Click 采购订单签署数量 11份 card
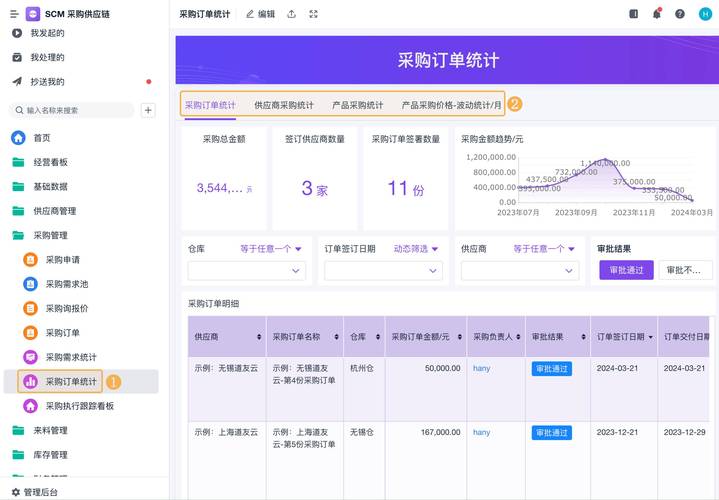Viewport: 719px width, 500px height. 405,178
